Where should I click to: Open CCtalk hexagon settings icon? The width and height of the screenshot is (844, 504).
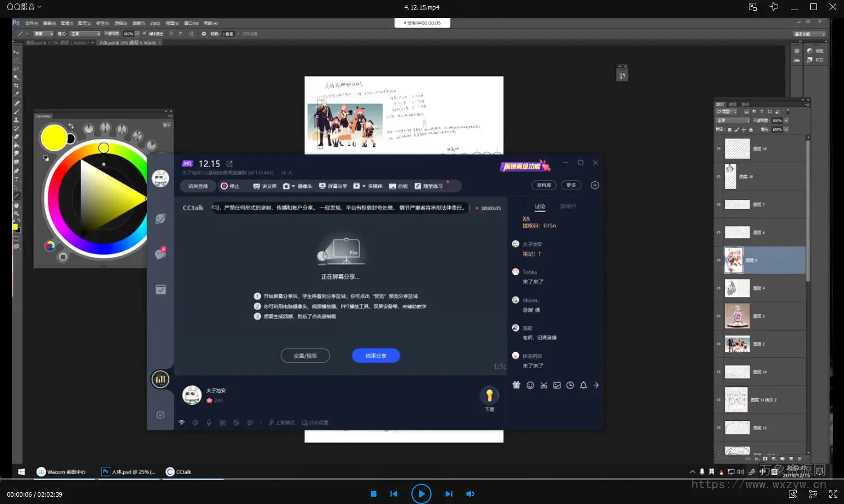595,185
